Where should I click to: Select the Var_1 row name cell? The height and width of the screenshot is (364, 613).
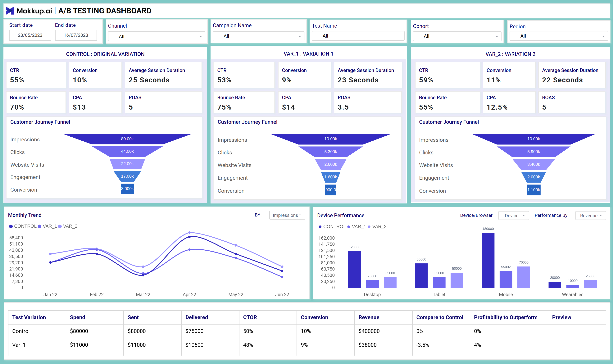click(37, 345)
